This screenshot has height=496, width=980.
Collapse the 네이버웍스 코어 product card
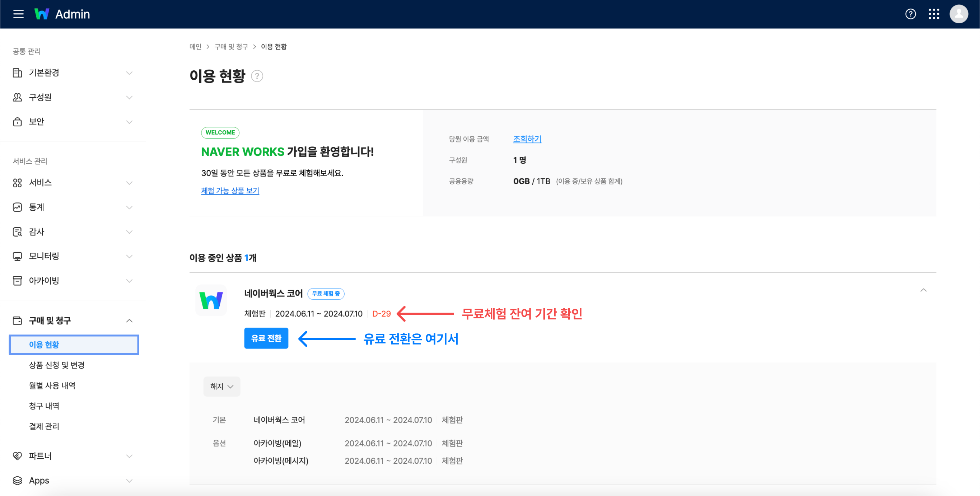[924, 290]
